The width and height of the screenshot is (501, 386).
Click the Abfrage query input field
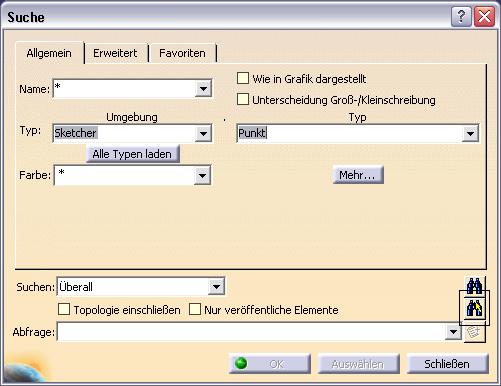(x=251, y=332)
